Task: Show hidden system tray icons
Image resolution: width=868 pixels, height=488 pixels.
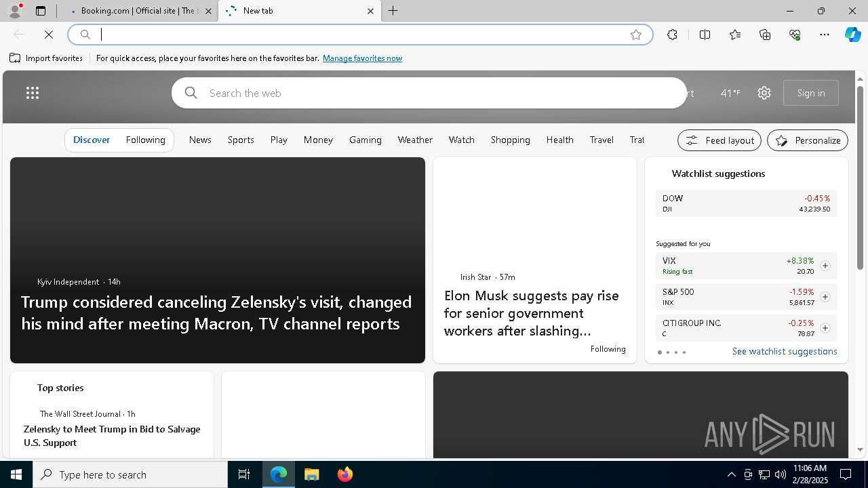Action: (731, 474)
